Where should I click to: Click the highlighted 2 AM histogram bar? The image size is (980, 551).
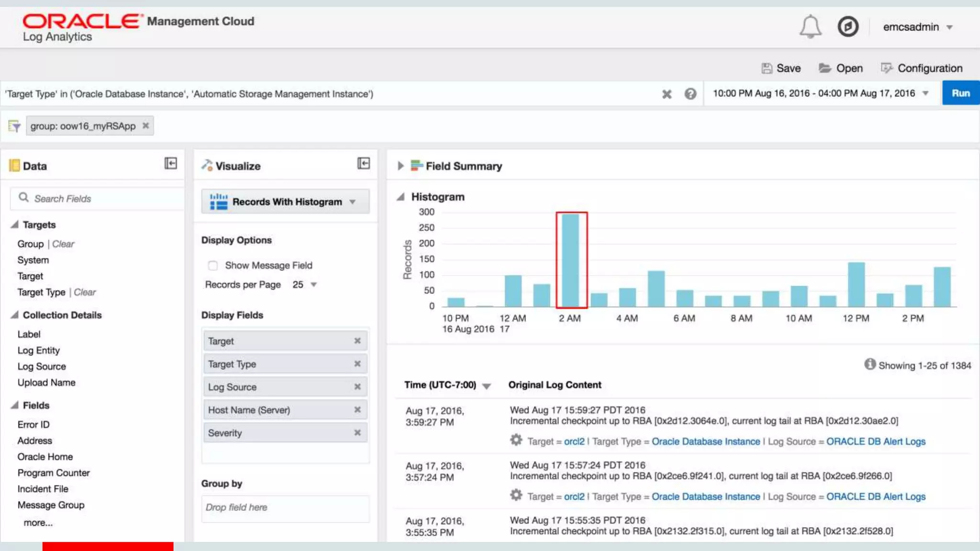(x=571, y=261)
